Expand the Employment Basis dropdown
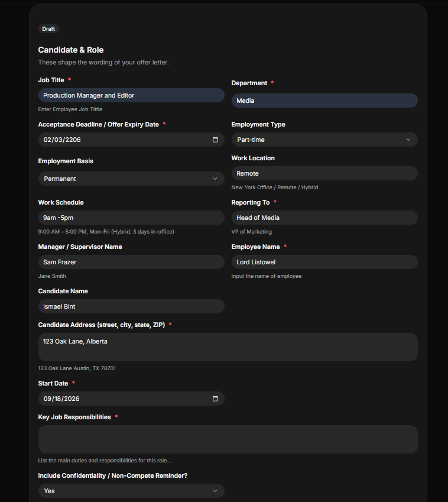 (x=131, y=179)
